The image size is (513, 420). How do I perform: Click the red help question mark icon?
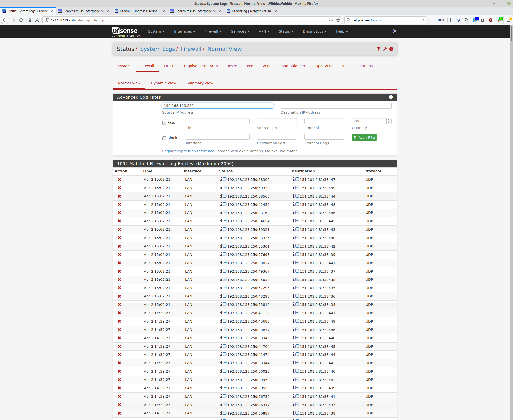[x=391, y=49]
